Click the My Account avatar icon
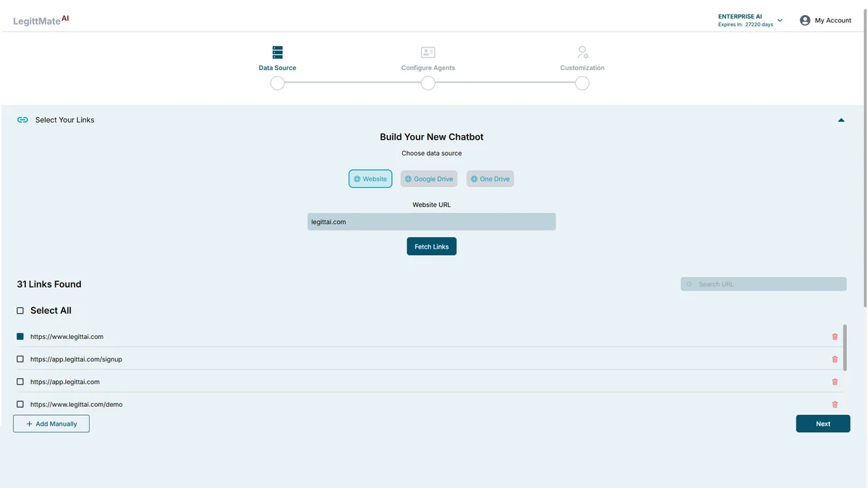Image resolution: width=868 pixels, height=488 pixels. pos(805,20)
